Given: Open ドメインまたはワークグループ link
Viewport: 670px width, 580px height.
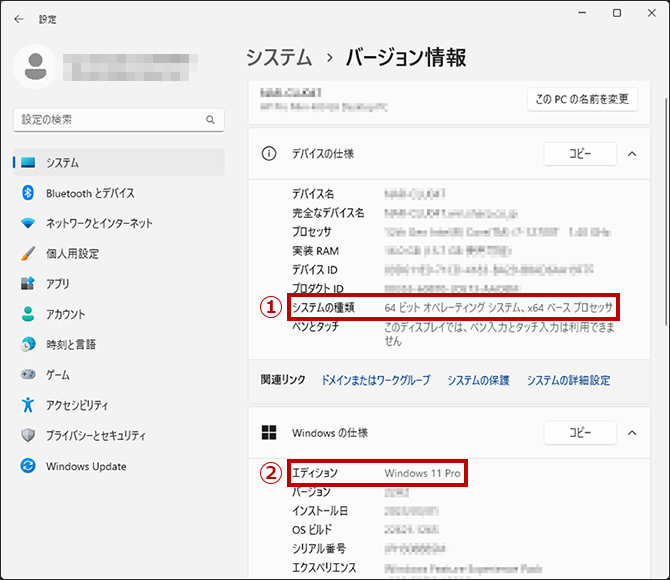Looking at the screenshot, I should (376, 380).
